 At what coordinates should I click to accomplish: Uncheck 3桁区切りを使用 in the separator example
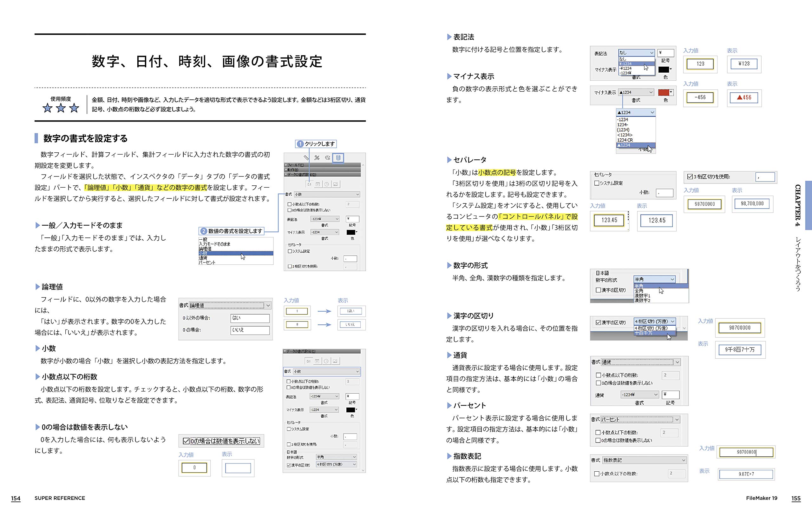(x=690, y=177)
